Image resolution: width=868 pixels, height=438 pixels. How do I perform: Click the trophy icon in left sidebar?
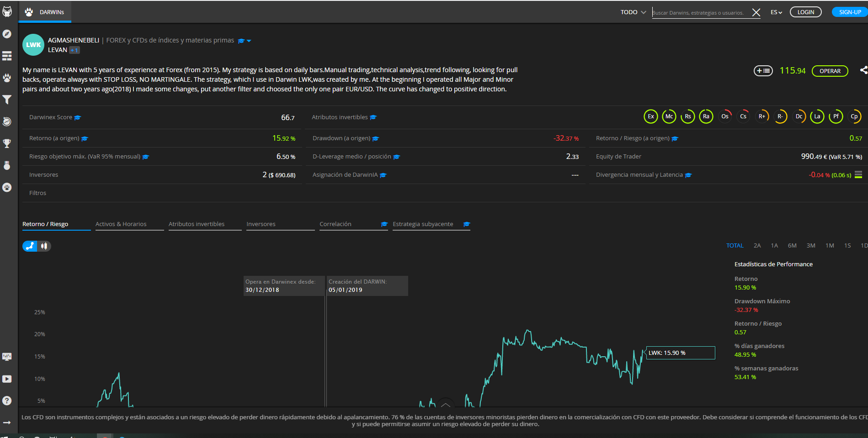tap(7, 143)
